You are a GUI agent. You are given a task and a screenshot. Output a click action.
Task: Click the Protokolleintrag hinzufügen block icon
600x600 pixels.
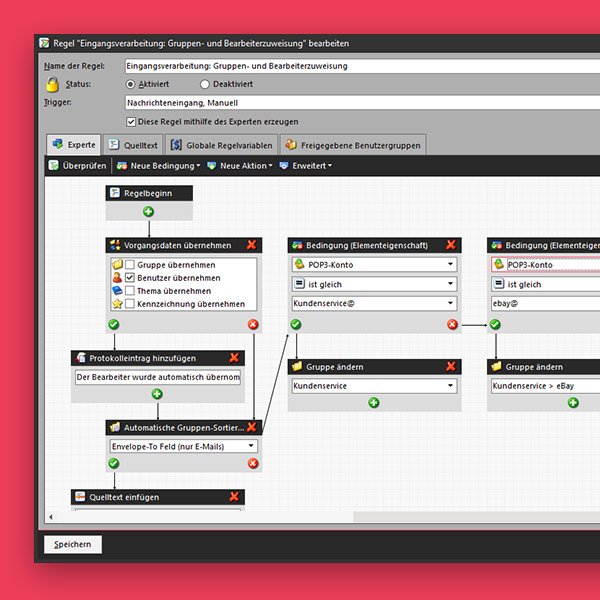[81, 358]
